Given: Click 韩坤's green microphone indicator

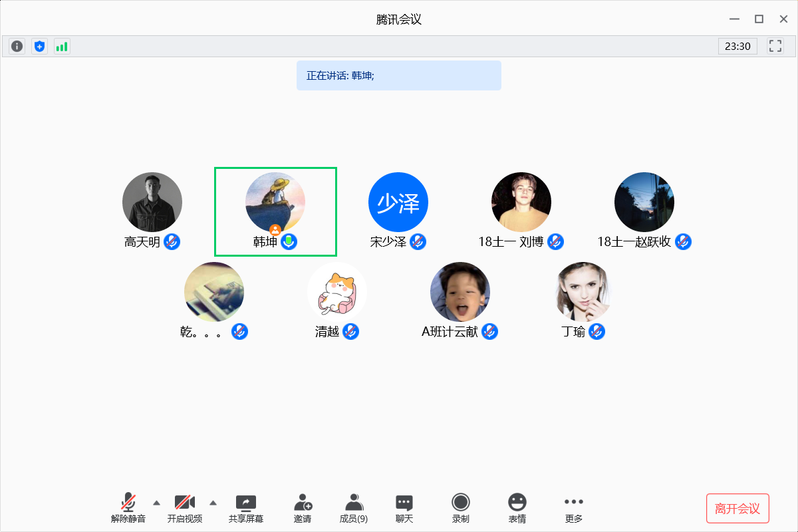Looking at the screenshot, I should (289, 241).
